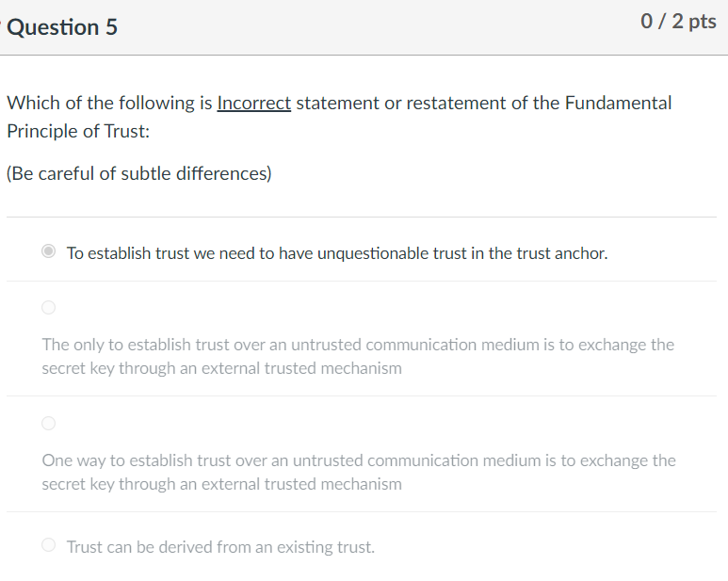
Task: Click the "Principle of Trust:" line
Action: [x=78, y=131]
